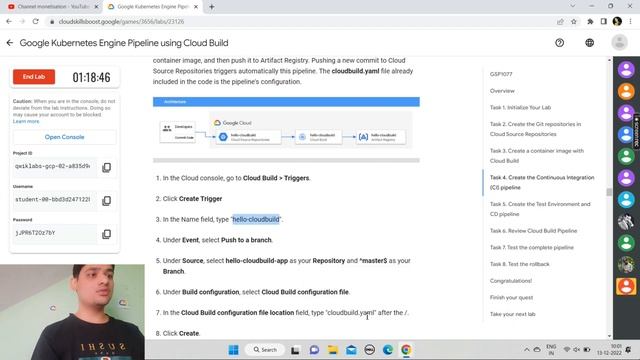This screenshot has height=360, width=640.
Task: Open the browser side panel icon
Action: pos(603,22)
